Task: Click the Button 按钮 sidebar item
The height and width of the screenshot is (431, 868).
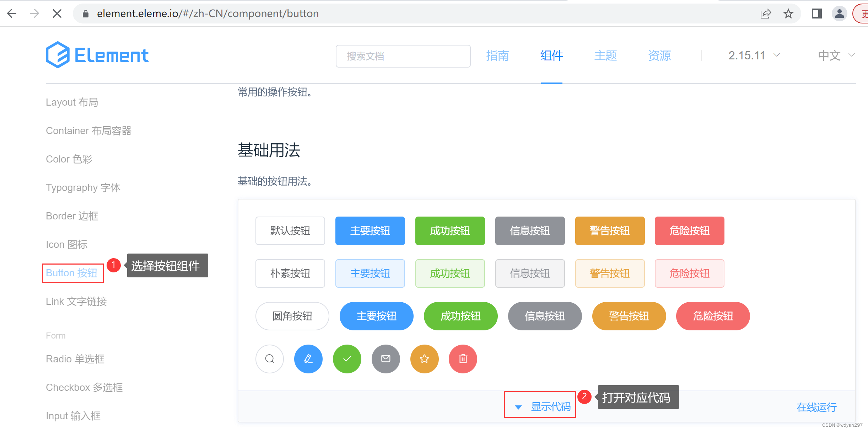Action: click(x=72, y=272)
